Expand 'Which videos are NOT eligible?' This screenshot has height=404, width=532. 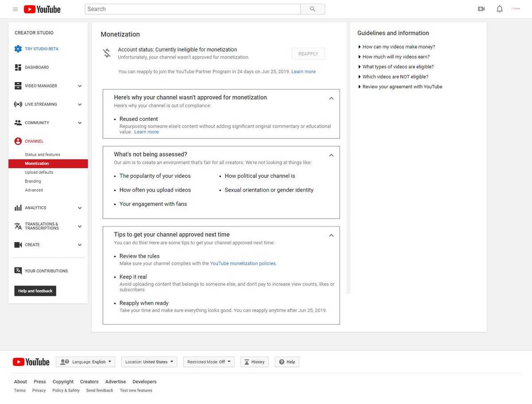(x=393, y=77)
